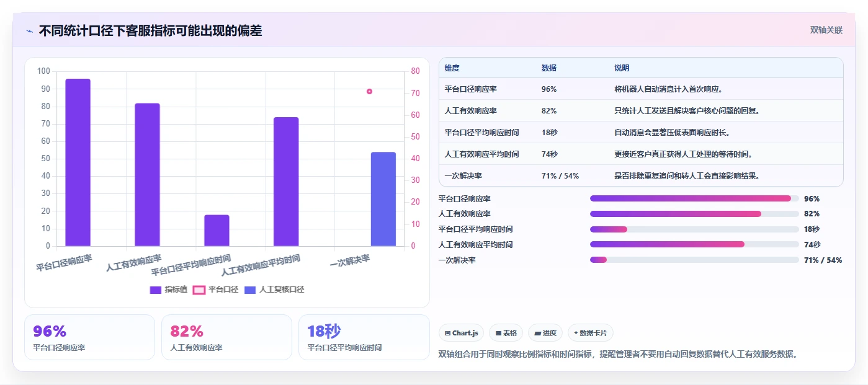This screenshot has width=868, height=385.
Task: Click the short 平台口径平均响应时间 bar
Action: pos(217,231)
